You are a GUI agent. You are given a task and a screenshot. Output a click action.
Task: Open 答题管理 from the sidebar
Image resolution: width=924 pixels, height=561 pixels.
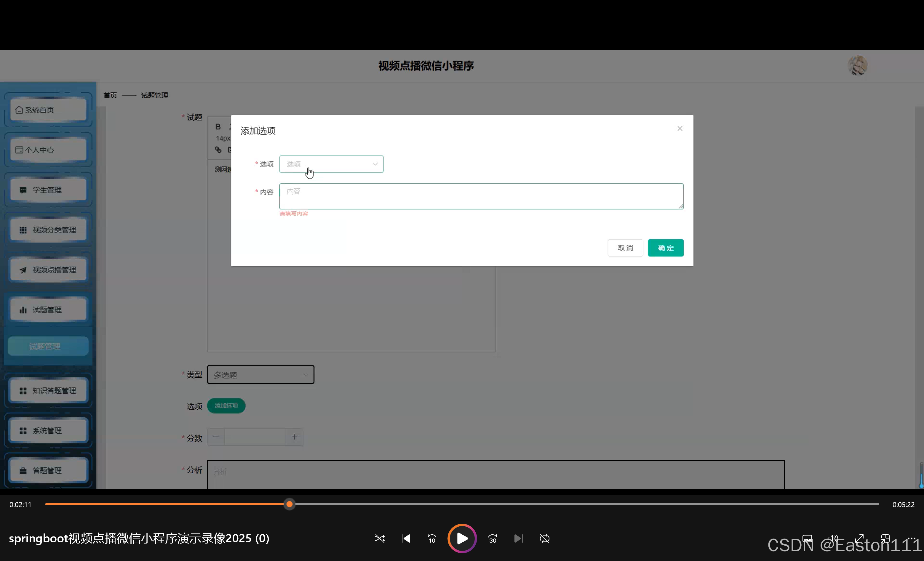point(48,470)
